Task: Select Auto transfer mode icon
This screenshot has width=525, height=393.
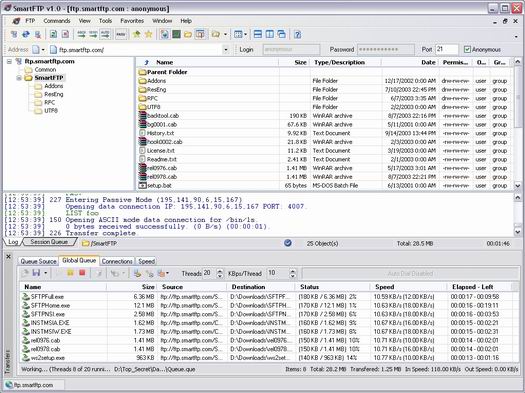Action: click(105, 34)
